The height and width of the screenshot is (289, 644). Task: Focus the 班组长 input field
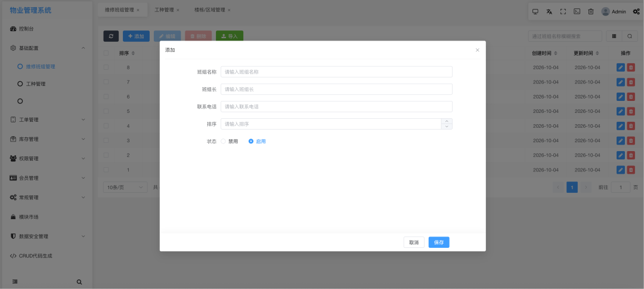tap(336, 89)
